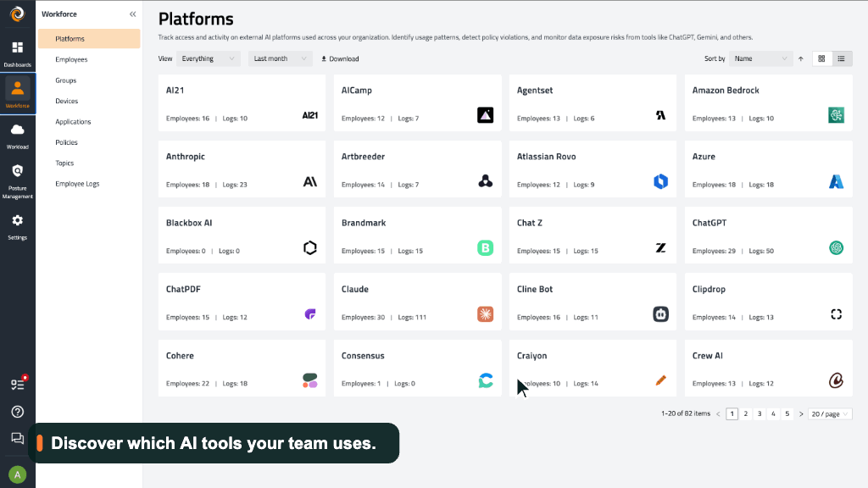Click the Cline Bot robot icon
The height and width of the screenshot is (488, 868).
pyautogui.click(x=661, y=314)
